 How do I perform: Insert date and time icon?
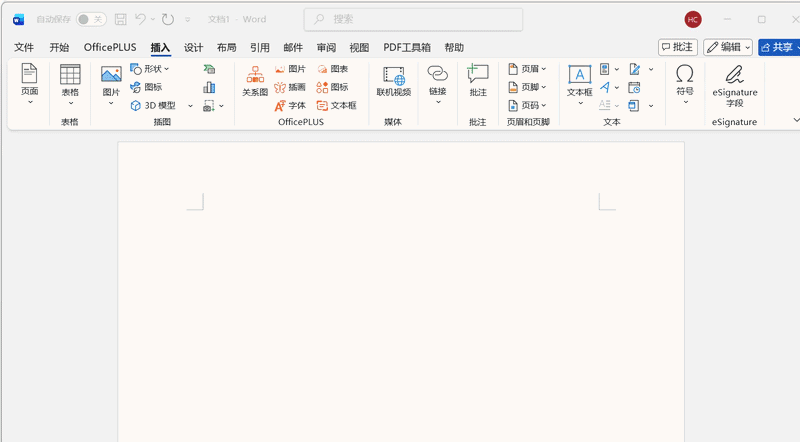(634, 87)
